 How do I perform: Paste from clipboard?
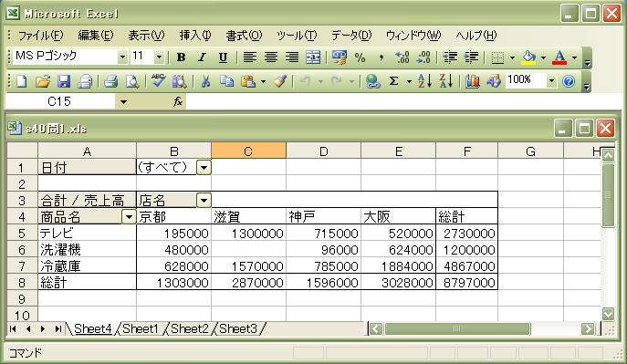248,81
